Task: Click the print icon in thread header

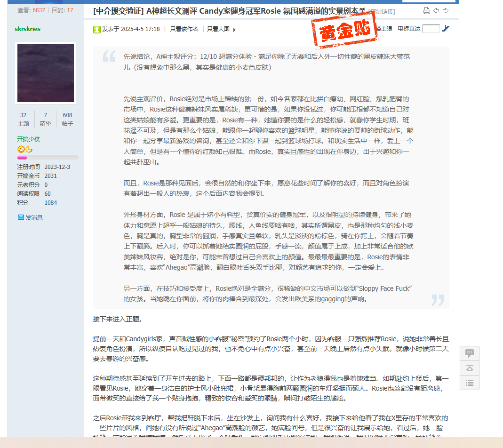Action: (x=426, y=11)
